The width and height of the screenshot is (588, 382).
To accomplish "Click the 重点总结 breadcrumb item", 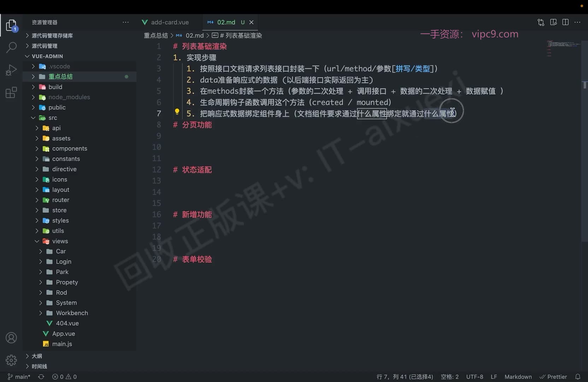I will click(156, 35).
